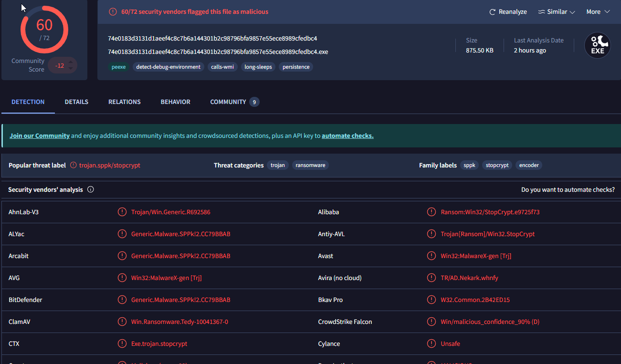Click the Trojan/Win.Generic.R692586 detection result
This screenshot has width=621, height=364.
(x=171, y=212)
